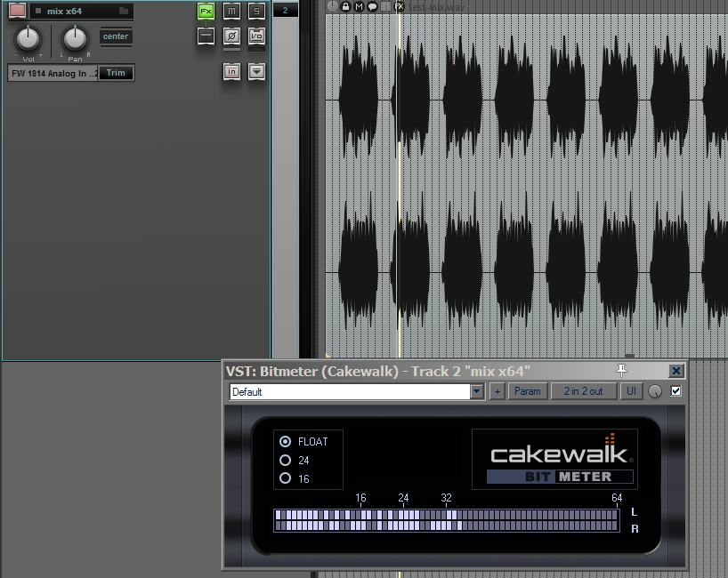Click the FX rack slot below Fx

coord(206,36)
